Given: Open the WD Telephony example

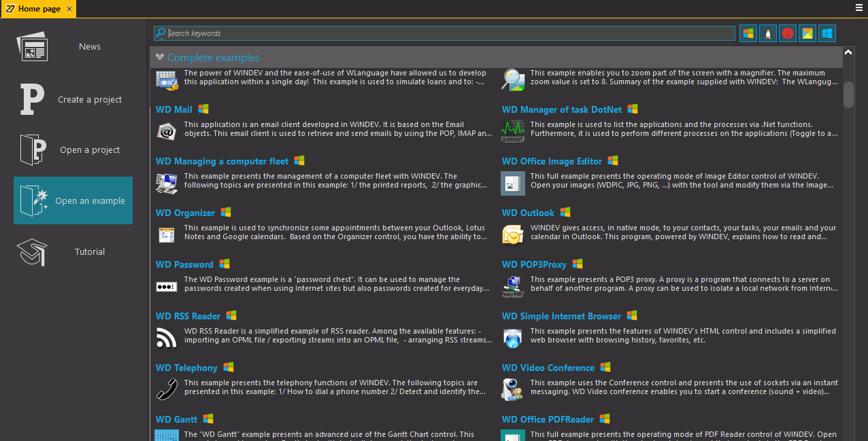Looking at the screenshot, I should point(187,368).
